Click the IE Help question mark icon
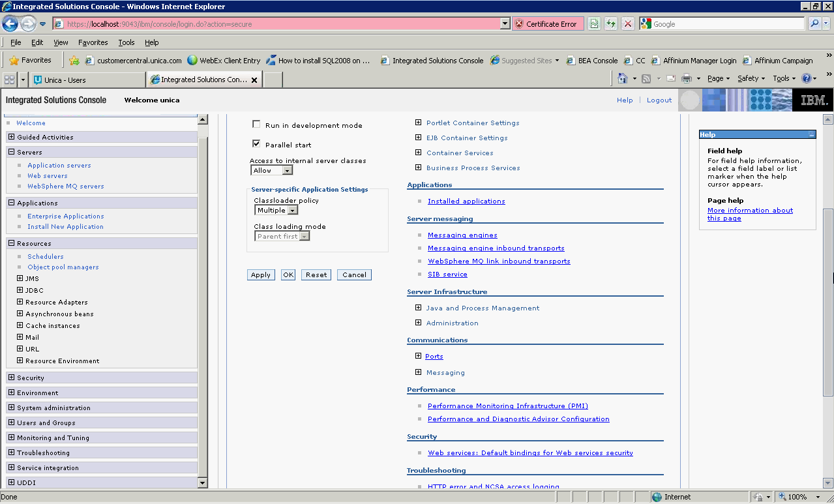The width and height of the screenshot is (834, 504). (x=807, y=78)
